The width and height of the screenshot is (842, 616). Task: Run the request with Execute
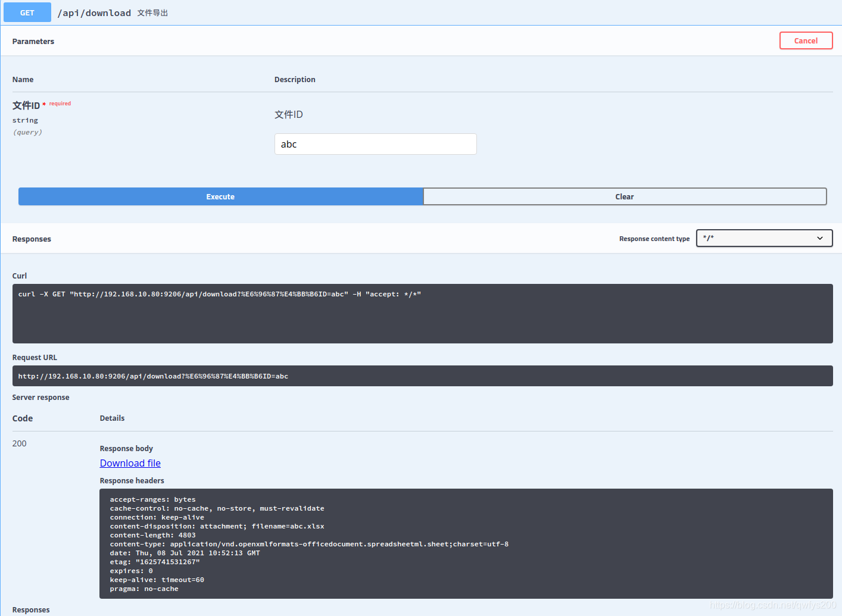click(x=220, y=196)
